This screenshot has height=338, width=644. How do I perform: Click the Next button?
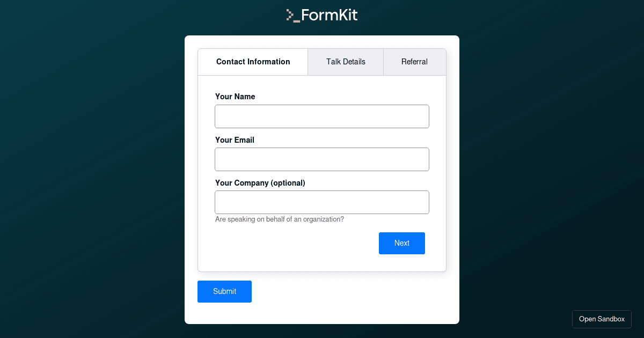coord(401,243)
